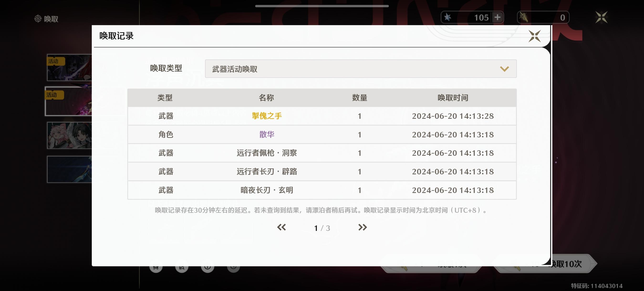The image size is (644, 291).
Task: Select the second 活动 weapon banner thumbnail
Action: (x=68, y=102)
